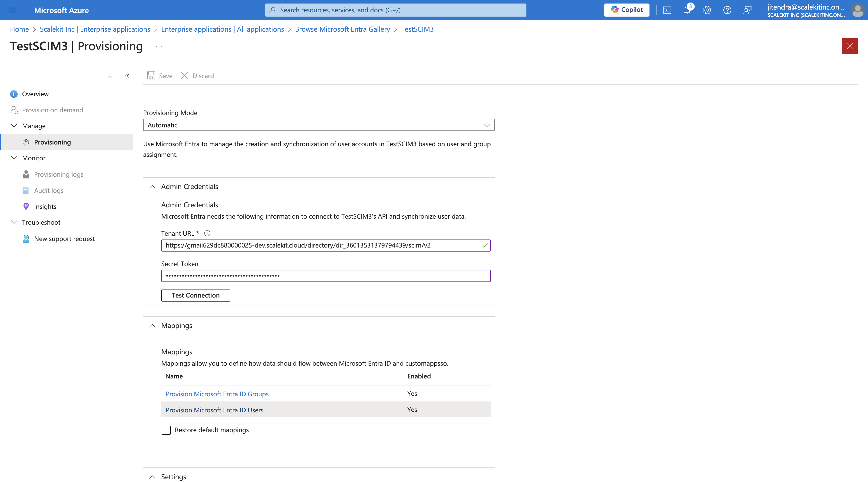Click the jitendra account name text

click(x=806, y=7)
